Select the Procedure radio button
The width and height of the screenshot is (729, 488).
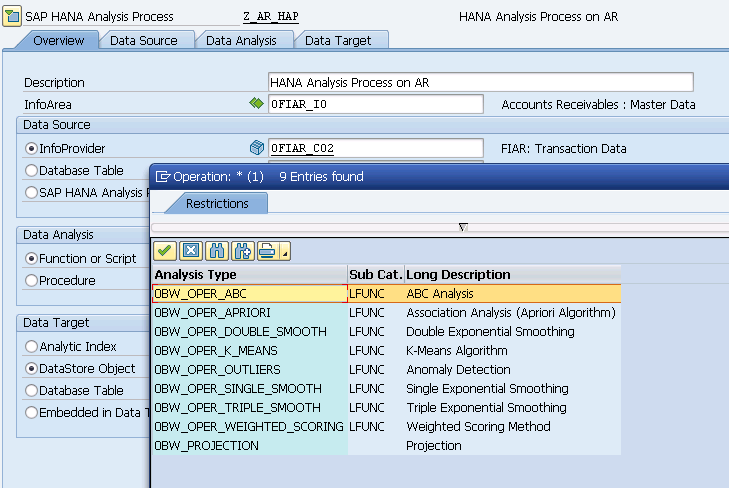pyautogui.click(x=31, y=280)
